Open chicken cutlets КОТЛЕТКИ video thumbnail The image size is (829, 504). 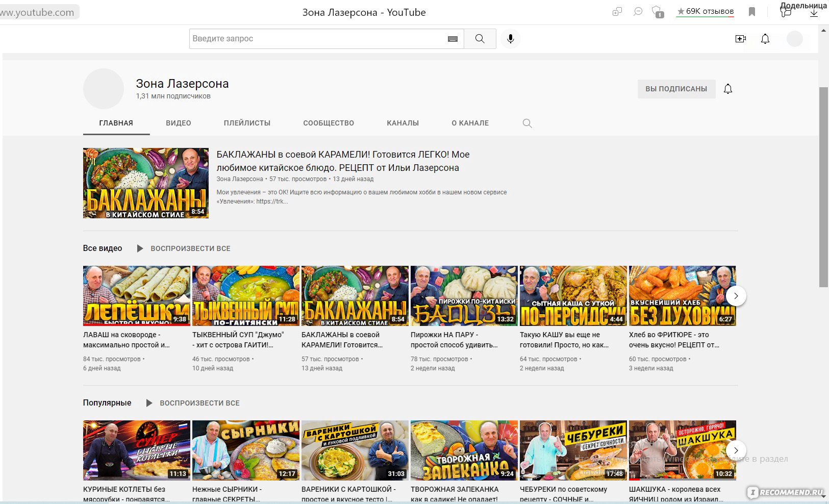(137, 450)
